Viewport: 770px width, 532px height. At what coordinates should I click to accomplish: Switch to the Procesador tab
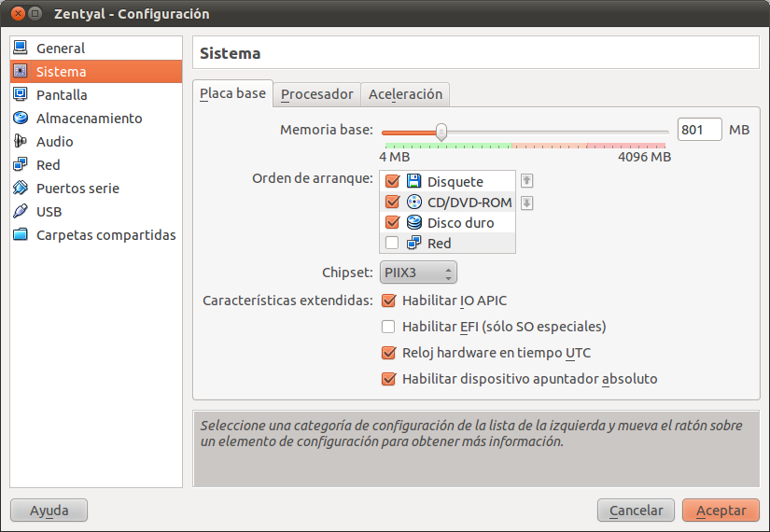[x=316, y=94]
